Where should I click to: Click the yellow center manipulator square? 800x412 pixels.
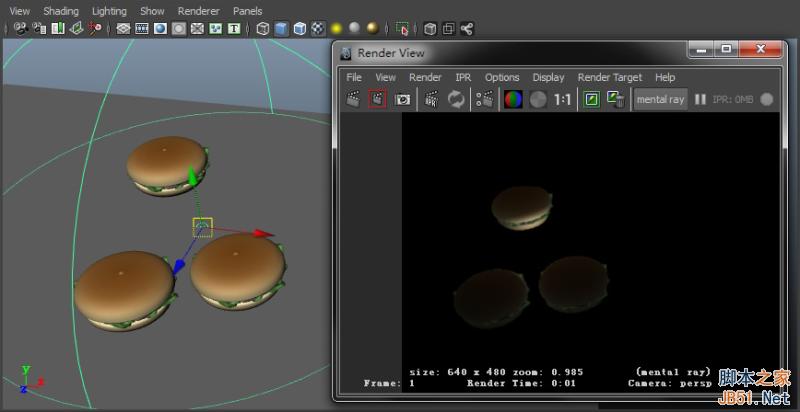tap(203, 227)
